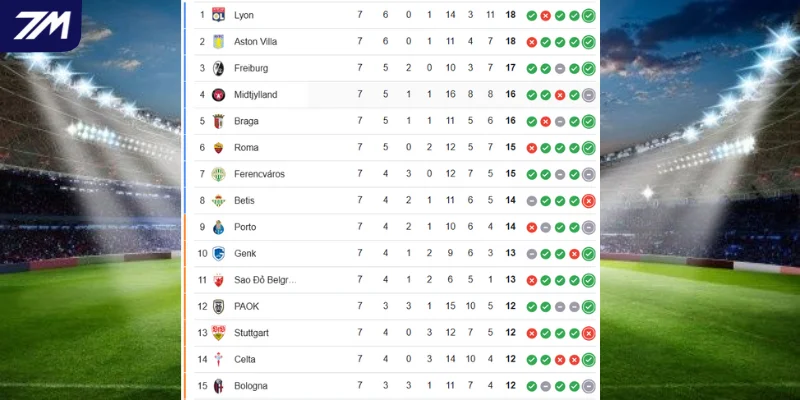
Task: Click the Aston Villa club crest
Action: click(x=218, y=42)
